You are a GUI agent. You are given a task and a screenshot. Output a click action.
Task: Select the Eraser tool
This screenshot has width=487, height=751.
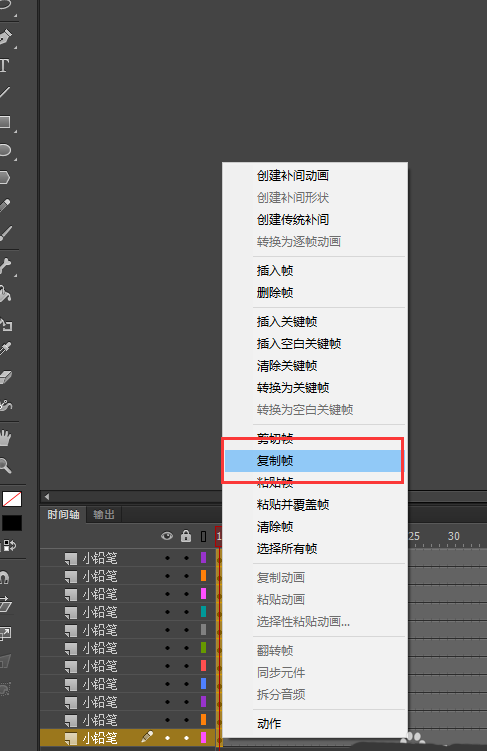pyautogui.click(x=5, y=377)
